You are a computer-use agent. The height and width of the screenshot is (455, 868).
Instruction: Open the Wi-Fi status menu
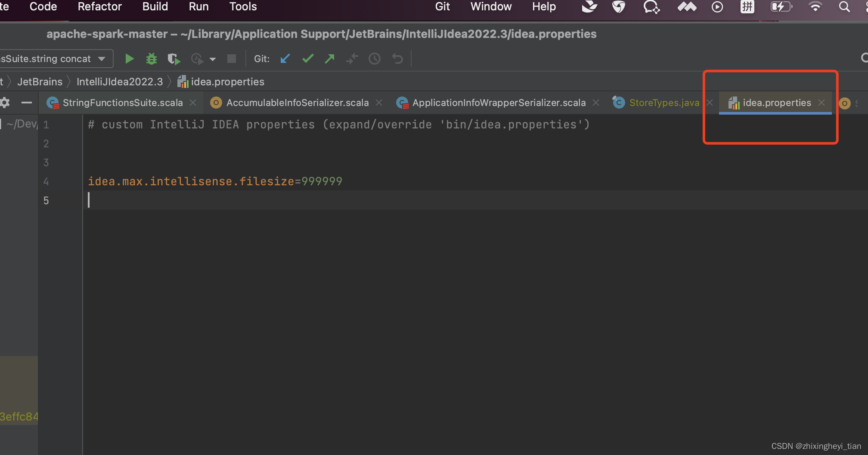click(x=815, y=6)
